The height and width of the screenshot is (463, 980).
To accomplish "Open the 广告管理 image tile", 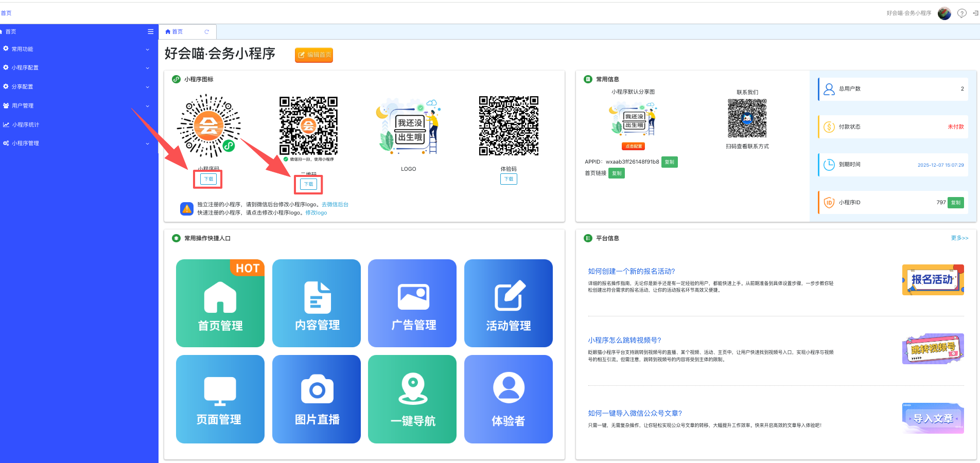I will [412, 303].
